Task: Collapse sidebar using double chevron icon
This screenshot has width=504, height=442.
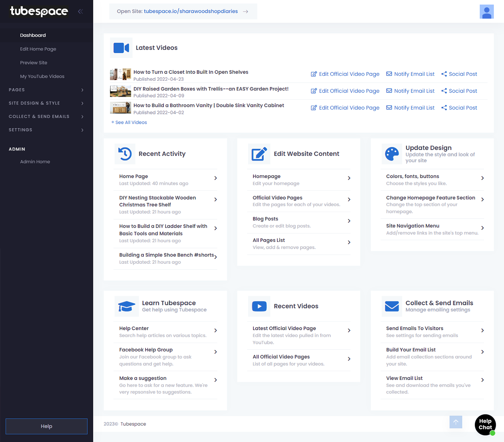Action: [80, 11]
